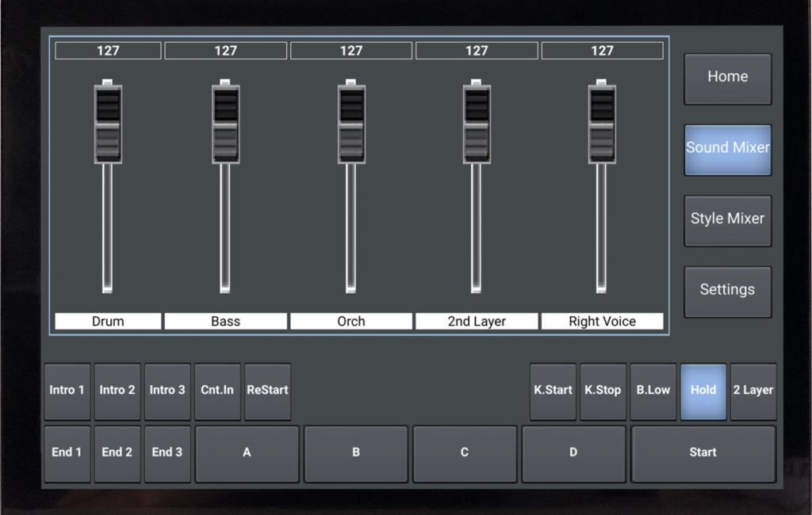Select variation A

point(247,453)
